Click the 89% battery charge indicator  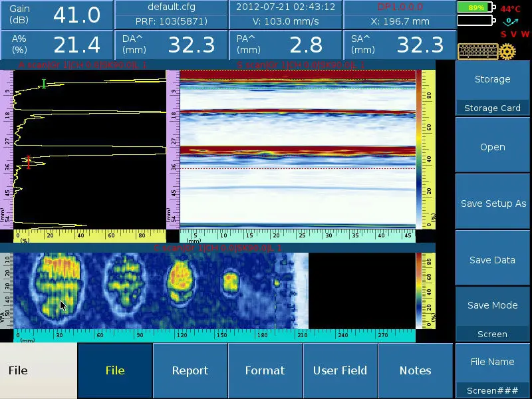[475, 7]
